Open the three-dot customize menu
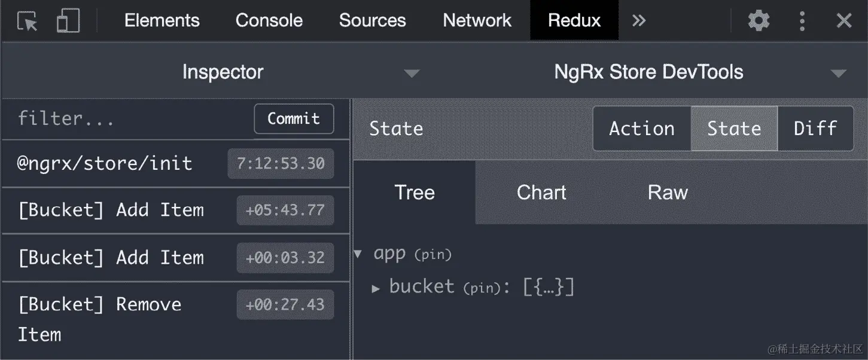The image size is (868, 360). [x=802, y=20]
